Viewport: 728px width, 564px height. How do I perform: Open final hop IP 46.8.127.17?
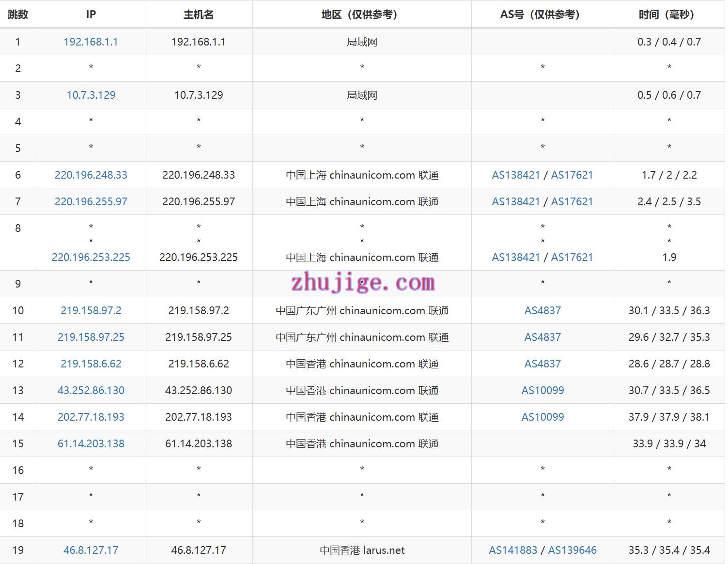91,550
